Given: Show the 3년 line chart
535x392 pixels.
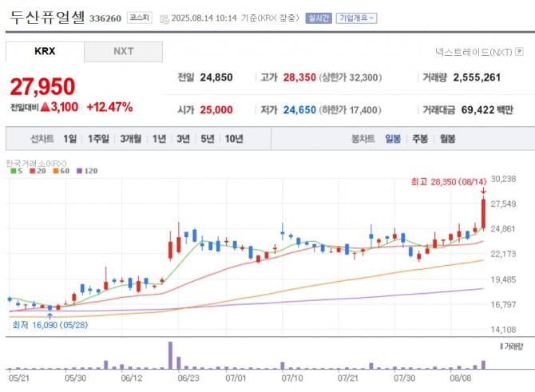Looking at the screenshot, I should (184, 138).
